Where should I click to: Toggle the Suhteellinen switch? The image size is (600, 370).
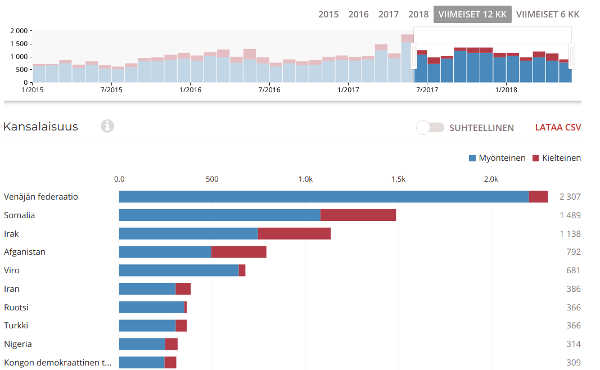[430, 127]
